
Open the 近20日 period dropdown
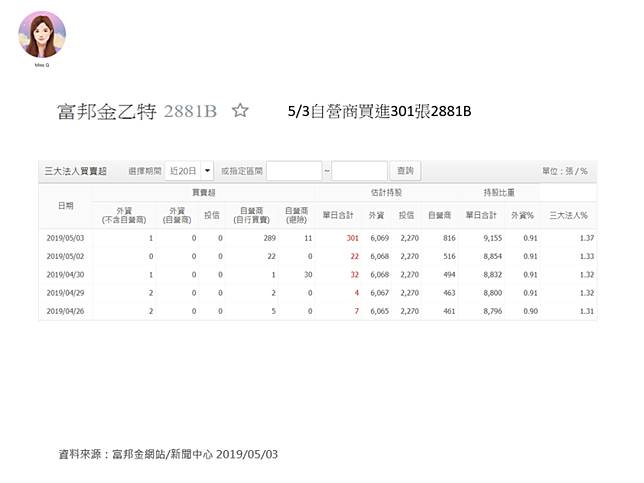click(x=189, y=170)
